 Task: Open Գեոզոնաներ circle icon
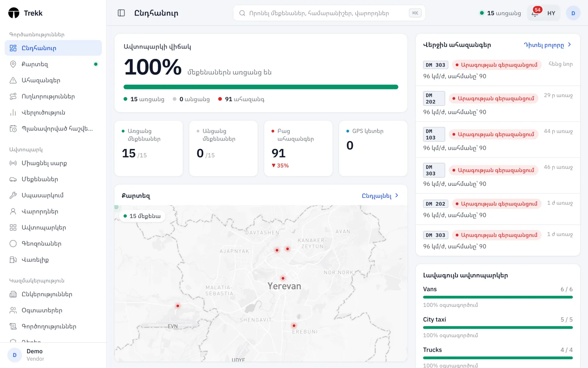pos(13,244)
